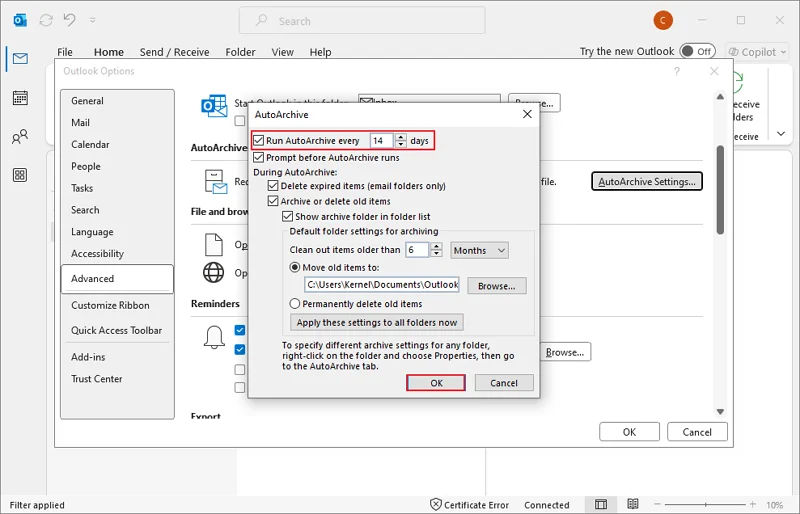
Task: Click Certificate Error shield icon
Action: coord(435,504)
